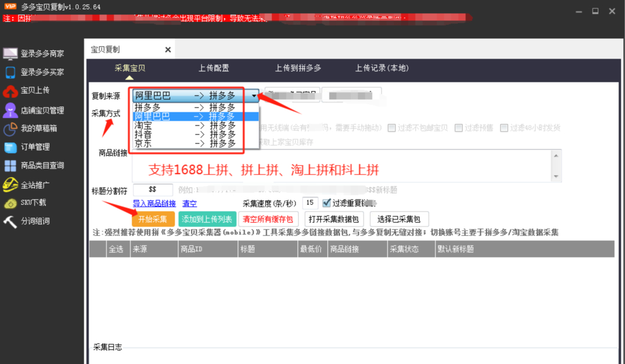Screen dimensions: 625x364
Task: Click the 清空所有缓存包 button
Action: coord(268,219)
